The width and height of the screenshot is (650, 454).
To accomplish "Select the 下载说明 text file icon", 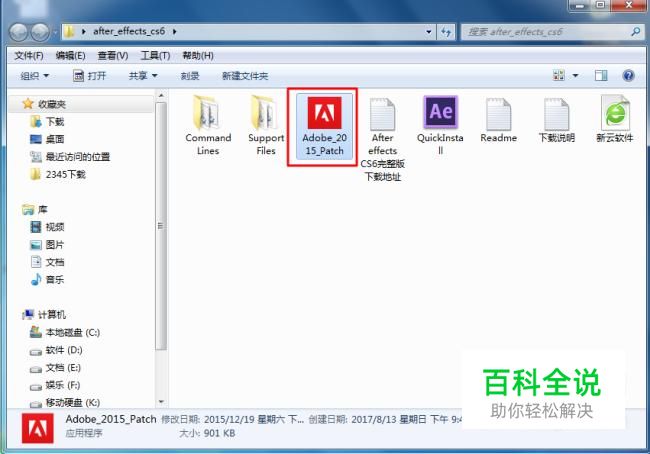I will coord(556,114).
